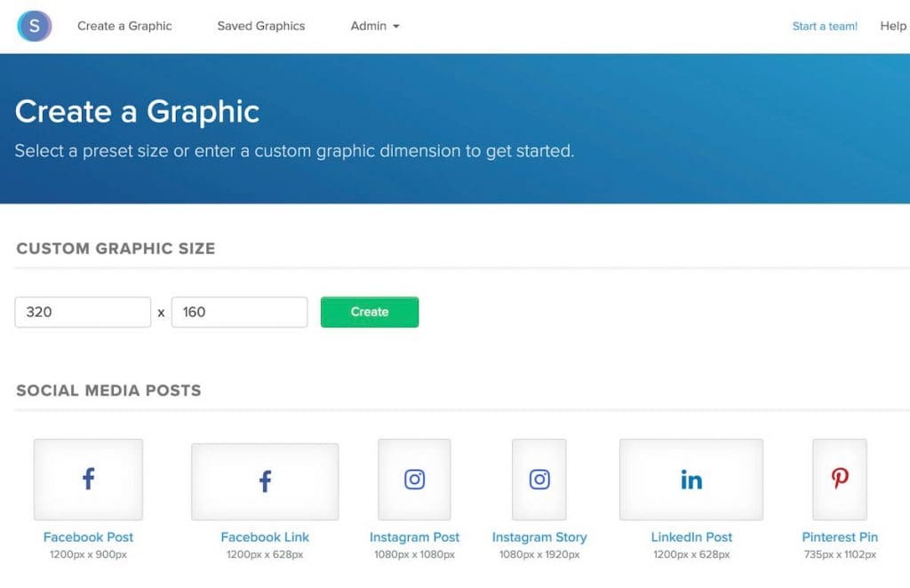The image size is (910, 588).
Task: Focus the width field showing 320
Action: [83, 312]
